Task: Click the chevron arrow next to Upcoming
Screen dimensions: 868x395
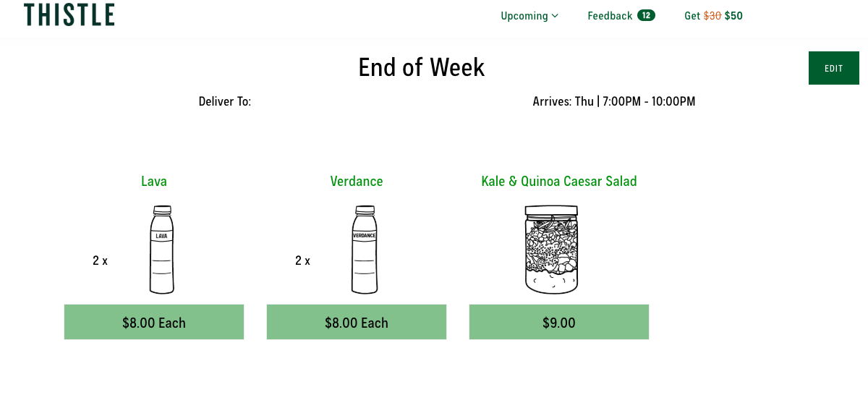Action: point(555,16)
